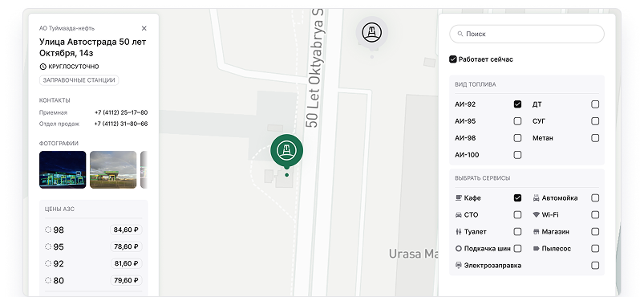
Task: Click the ЦЕНЫ АЗС heading
Action: pos(59,209)
